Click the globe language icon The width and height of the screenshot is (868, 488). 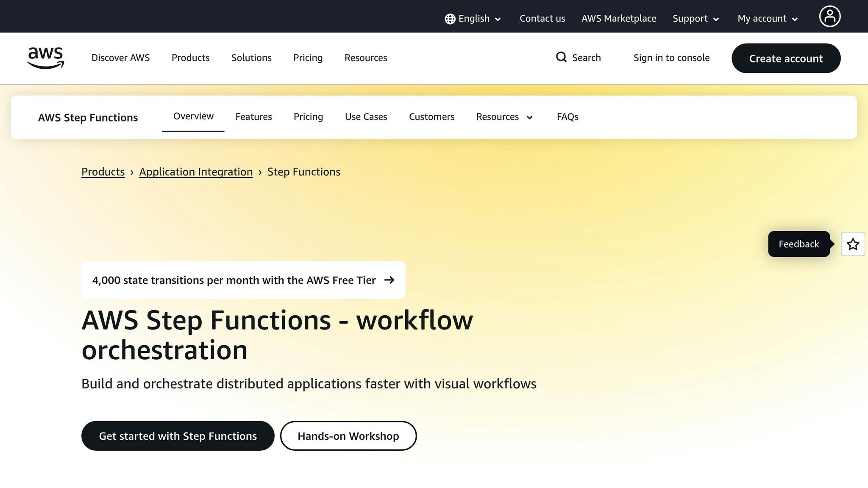[450, 19]
